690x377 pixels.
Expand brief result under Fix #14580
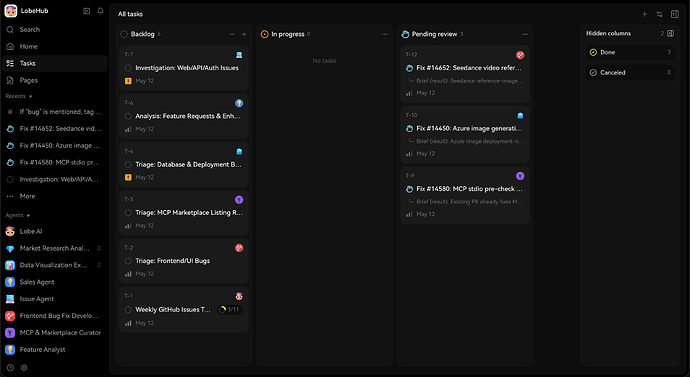[x=466, y=201]
